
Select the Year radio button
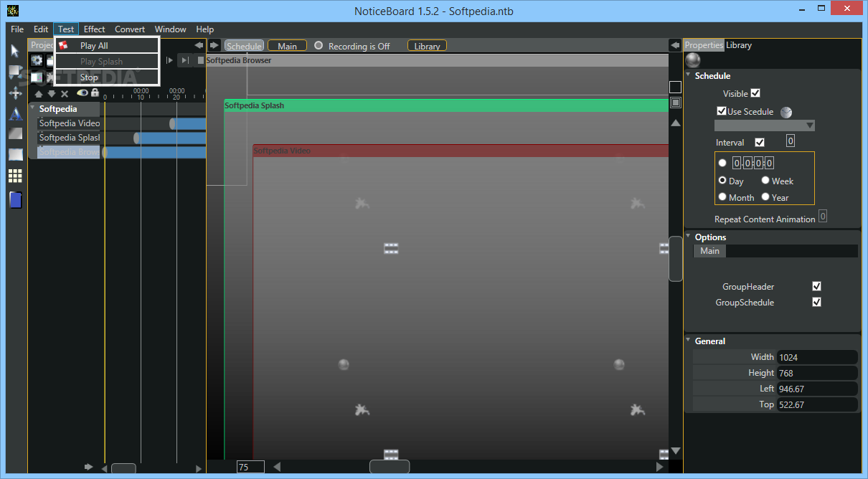pyautogui.click(x=765, y=196)
